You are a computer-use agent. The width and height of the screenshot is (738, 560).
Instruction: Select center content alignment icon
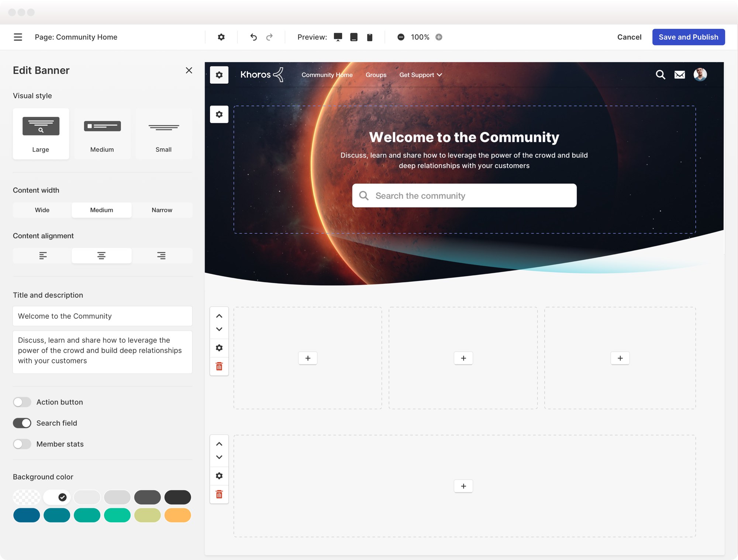click(x=101, y=255)
